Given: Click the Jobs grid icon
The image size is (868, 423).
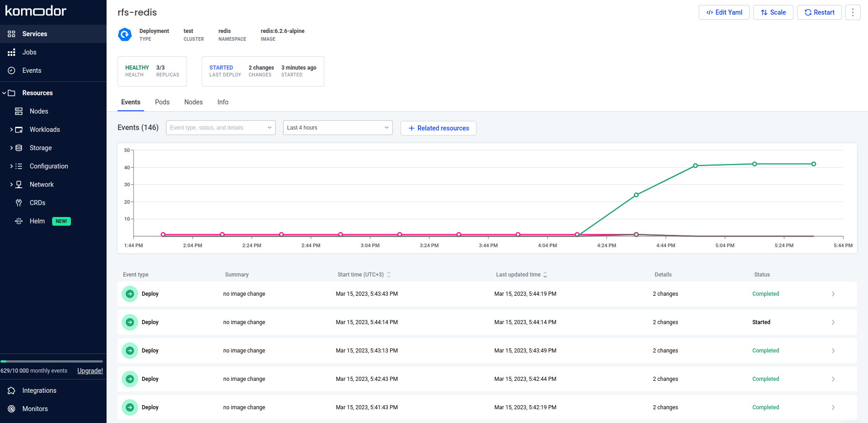Looking at the screenshot, I should (x=12, y=52).
